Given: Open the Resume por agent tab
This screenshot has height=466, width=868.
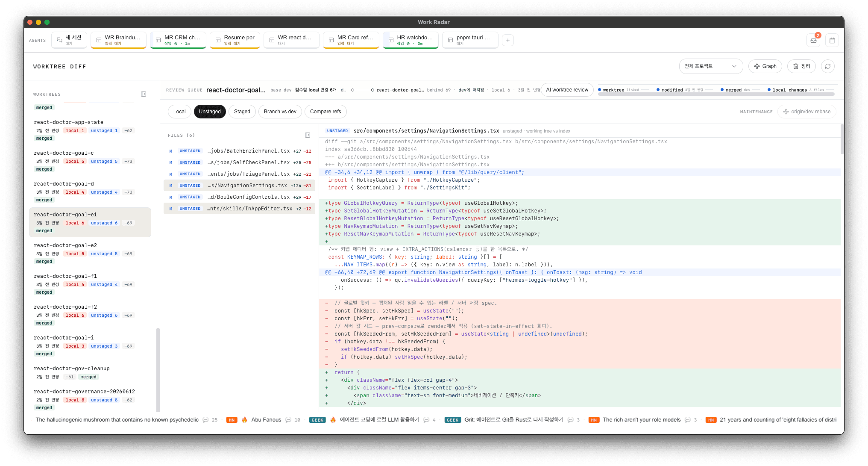Looking at the screenshot, I should click(x=235, y=40).
